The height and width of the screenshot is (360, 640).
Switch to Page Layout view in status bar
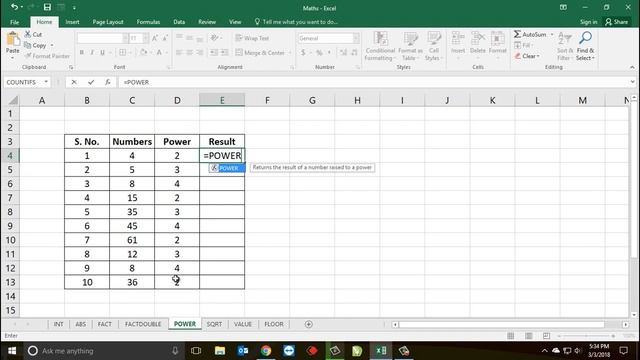coord(529,336)
